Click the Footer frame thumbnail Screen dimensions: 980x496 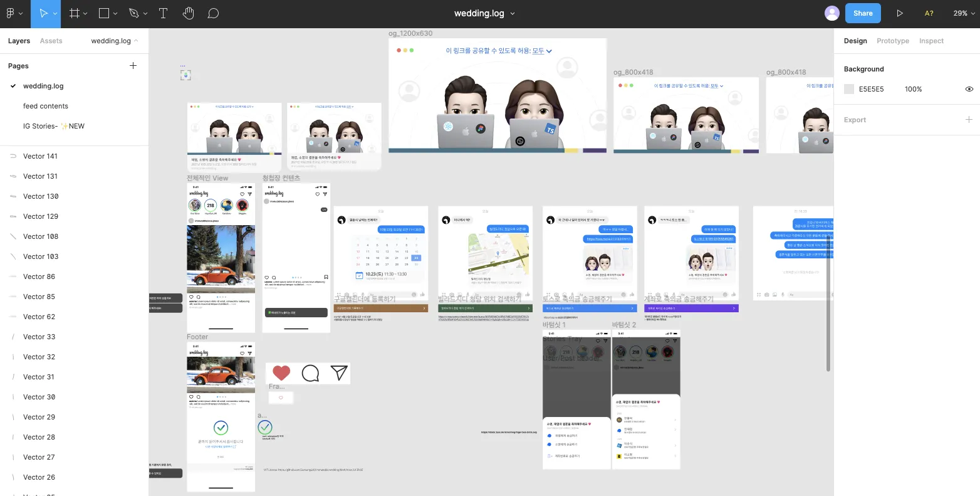(221, 417)
